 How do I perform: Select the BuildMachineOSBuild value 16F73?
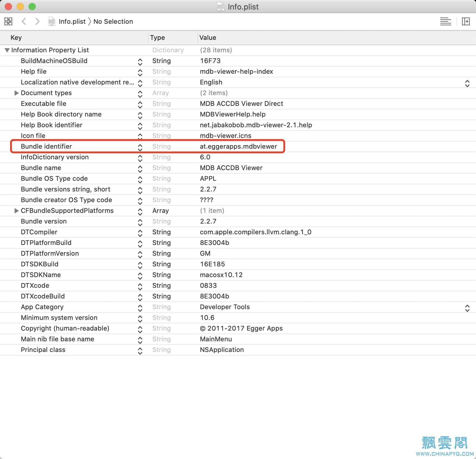(210, 61)
